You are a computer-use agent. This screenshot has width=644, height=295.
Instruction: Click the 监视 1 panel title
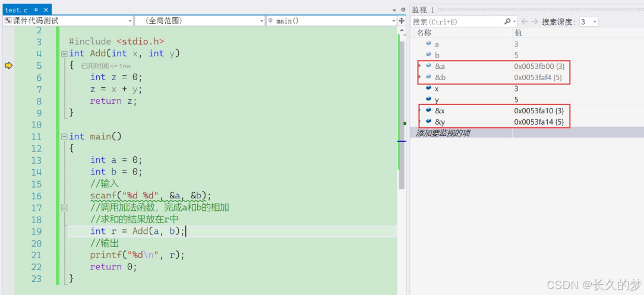coord(423,10)
